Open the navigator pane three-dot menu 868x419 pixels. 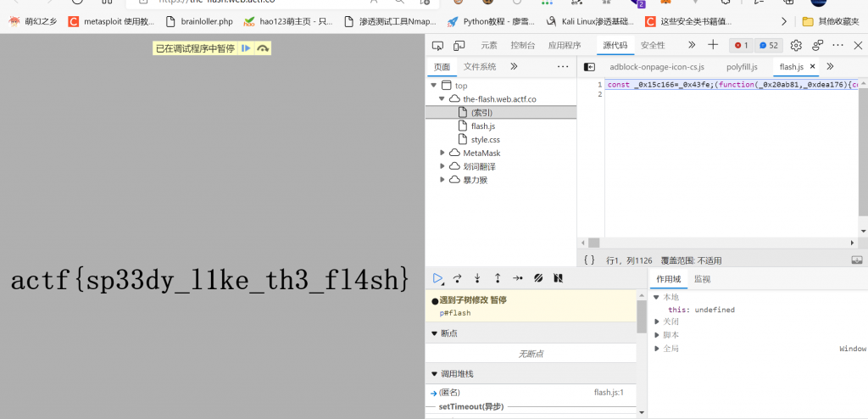coord(563,67)
